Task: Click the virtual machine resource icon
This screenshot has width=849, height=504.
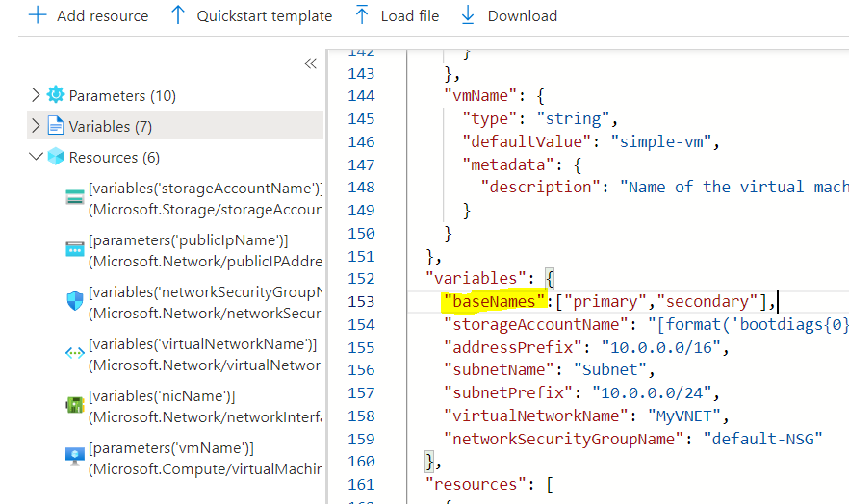Action: click(75, 457)
